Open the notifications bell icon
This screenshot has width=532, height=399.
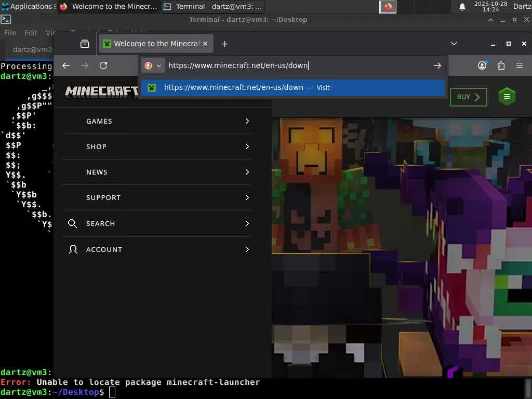point(462,7)
